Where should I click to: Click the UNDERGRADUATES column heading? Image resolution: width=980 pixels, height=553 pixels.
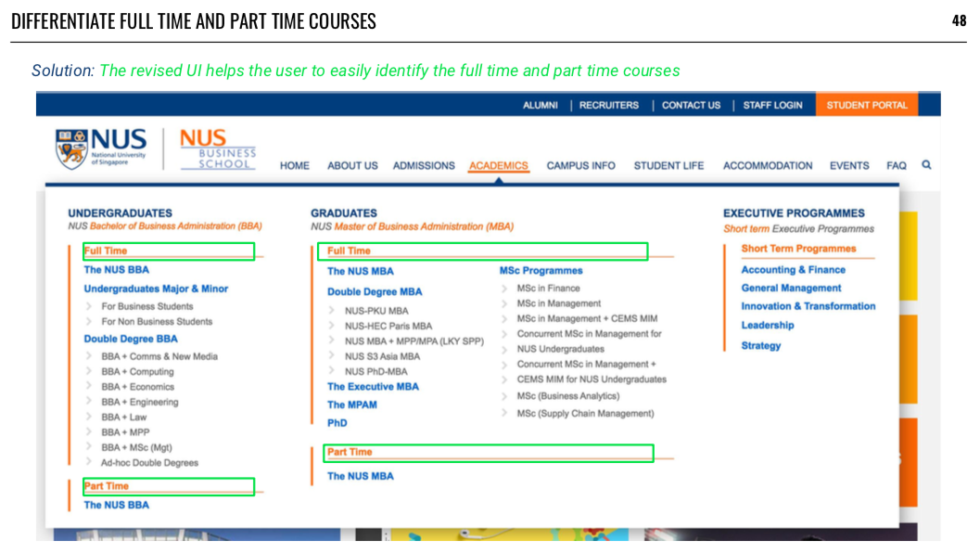120,213
